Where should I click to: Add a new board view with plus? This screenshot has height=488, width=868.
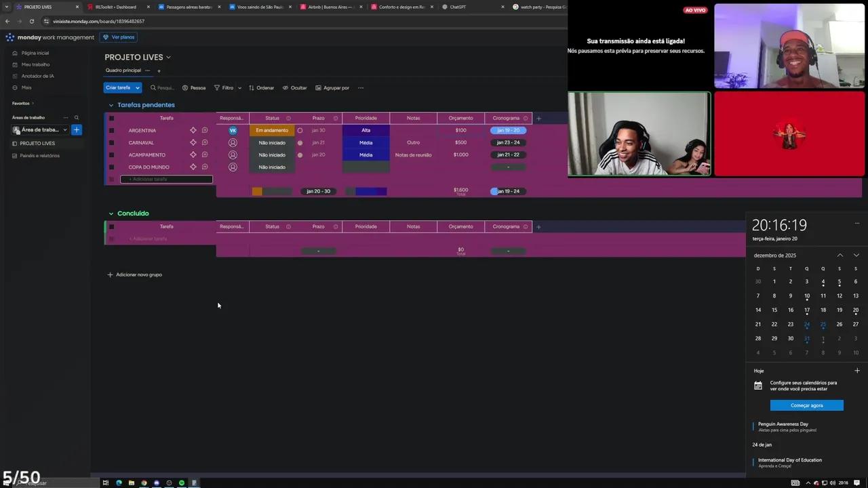[x=159, y=70]
